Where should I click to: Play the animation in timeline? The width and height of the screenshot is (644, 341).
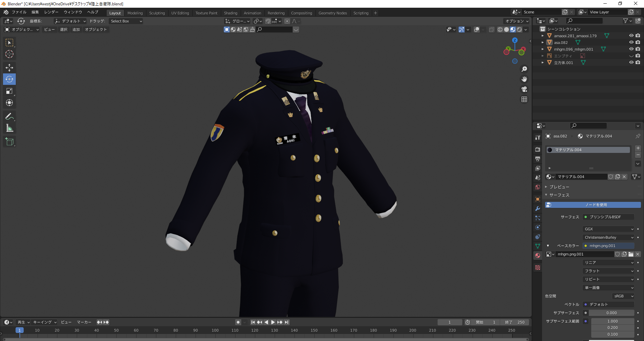pyautogui.click(x=273, y=322)
